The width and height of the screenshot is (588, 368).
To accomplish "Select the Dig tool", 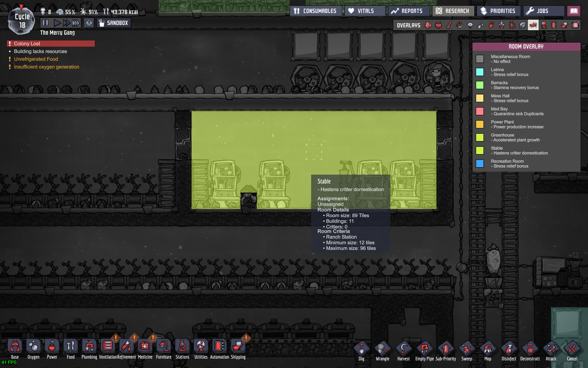I will tap(361, 350).
